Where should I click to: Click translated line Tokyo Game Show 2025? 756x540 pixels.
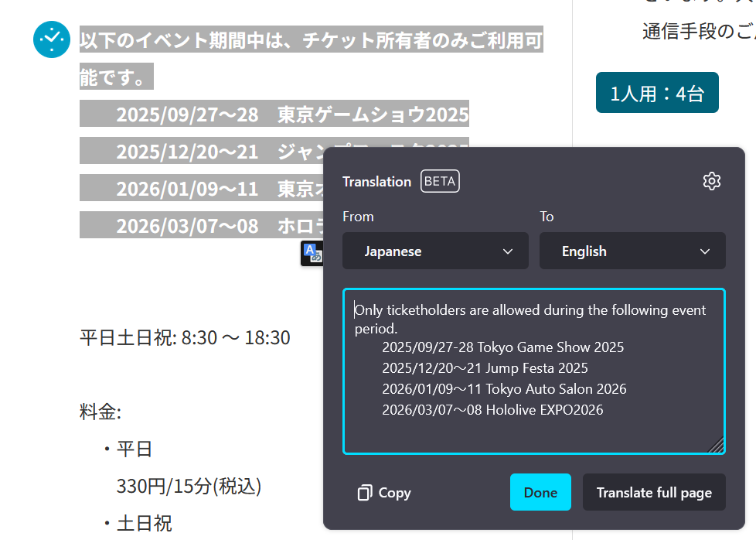pos(503,347)
